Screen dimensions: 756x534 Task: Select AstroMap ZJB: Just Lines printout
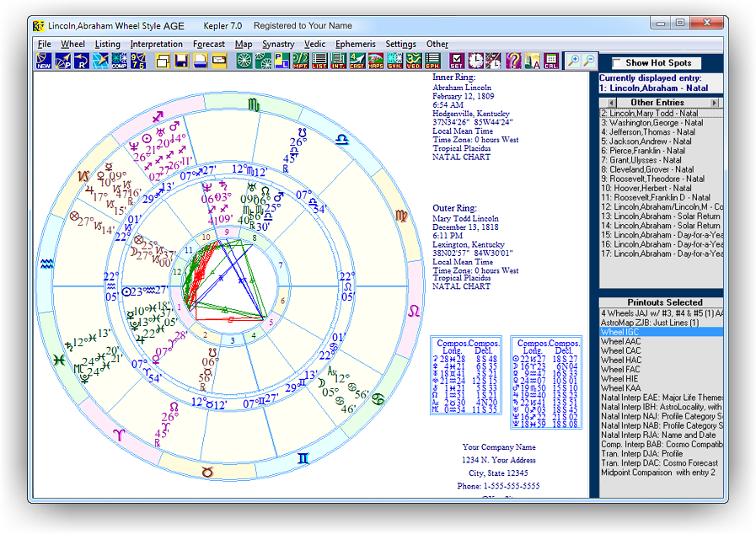661,323
